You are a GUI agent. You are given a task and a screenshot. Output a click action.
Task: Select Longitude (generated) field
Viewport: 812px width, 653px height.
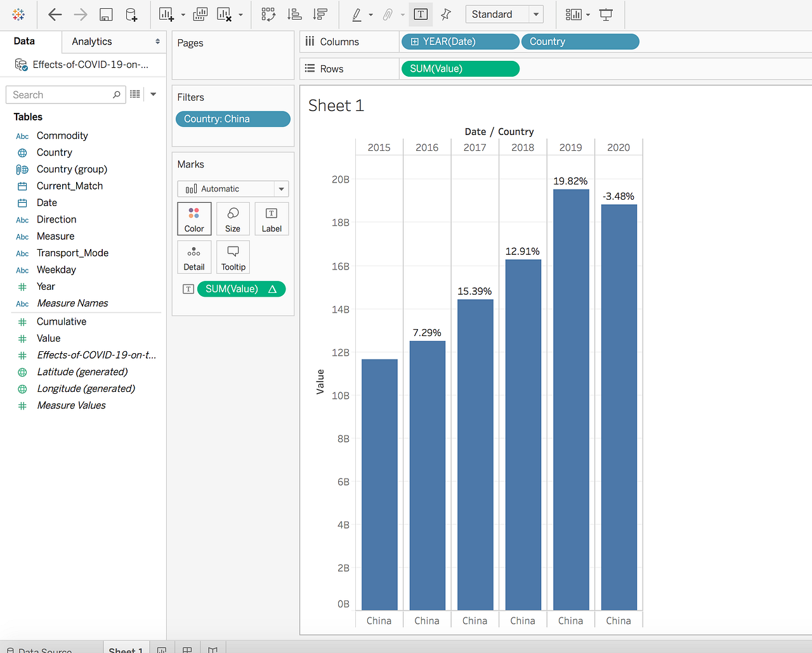coord(86,389)
